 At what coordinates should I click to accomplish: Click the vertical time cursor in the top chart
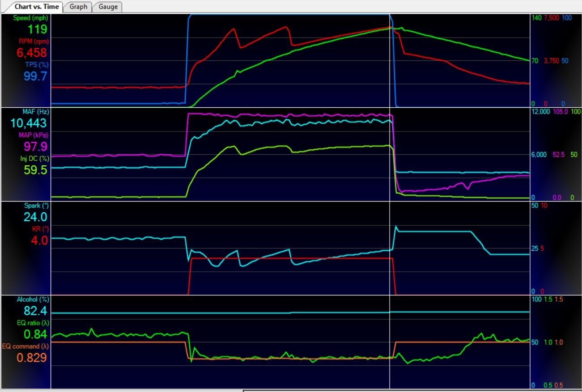pos(390,60)
